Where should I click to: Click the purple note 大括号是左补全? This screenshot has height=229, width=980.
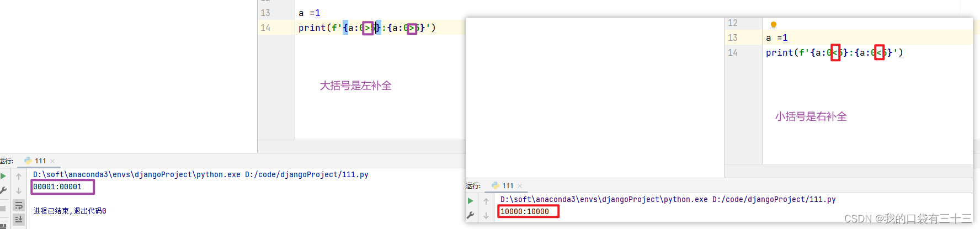point(356,86)
